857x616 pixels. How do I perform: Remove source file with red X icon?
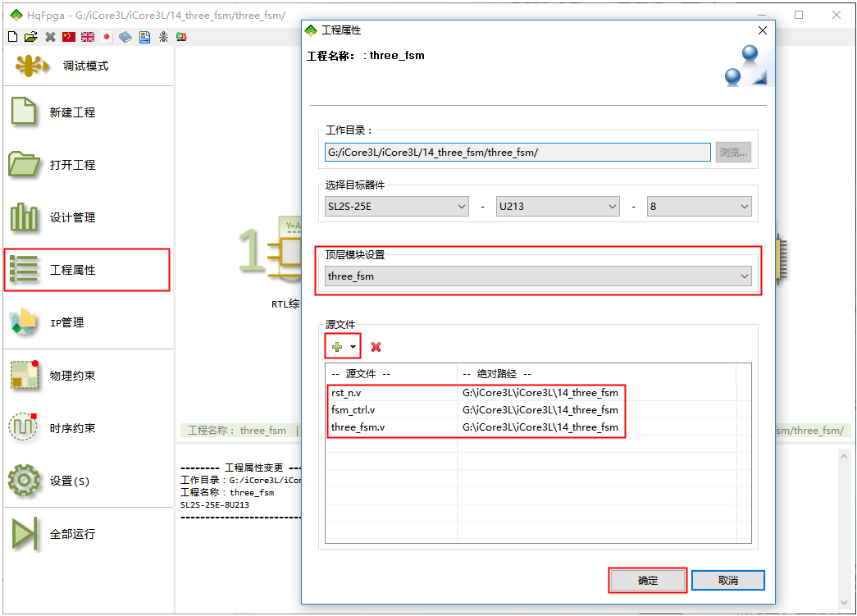pos(376,347)
